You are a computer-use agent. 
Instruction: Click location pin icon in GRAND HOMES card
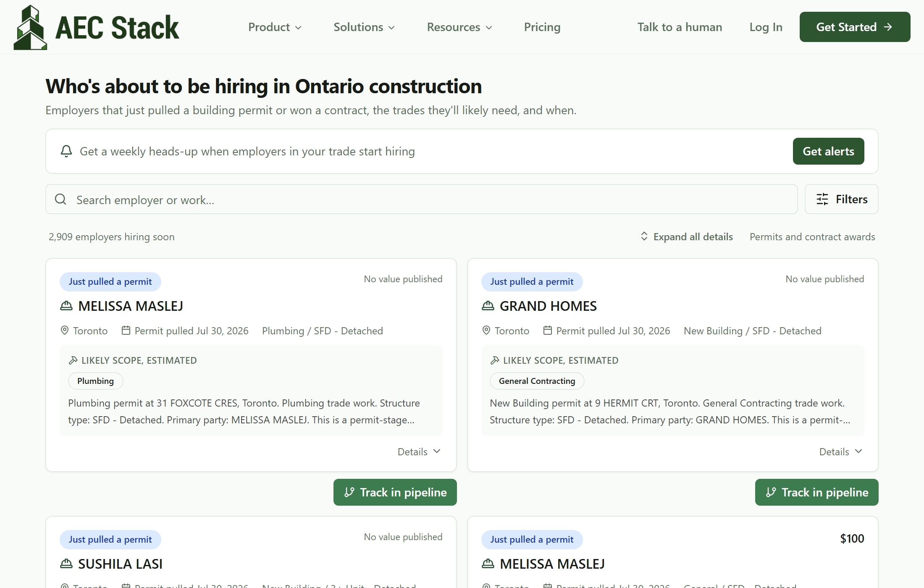(x=486, y=331)
